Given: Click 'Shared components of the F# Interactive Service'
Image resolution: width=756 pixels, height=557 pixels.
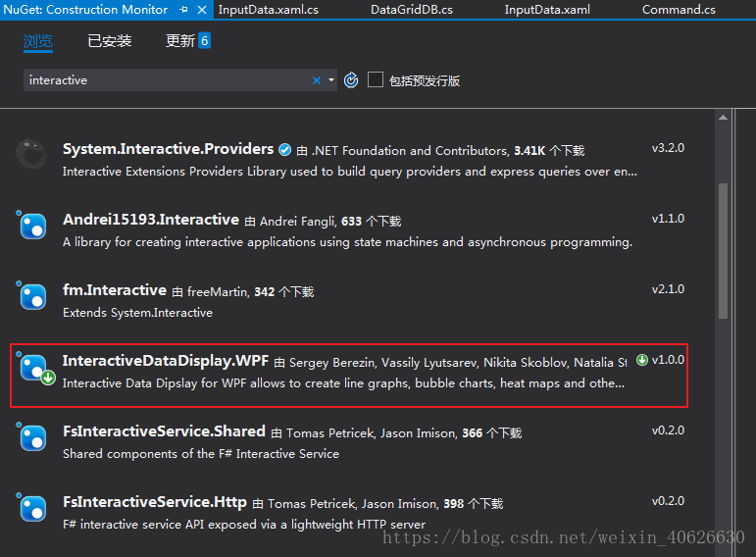Looking at the screenshot, I should [201, 454].
